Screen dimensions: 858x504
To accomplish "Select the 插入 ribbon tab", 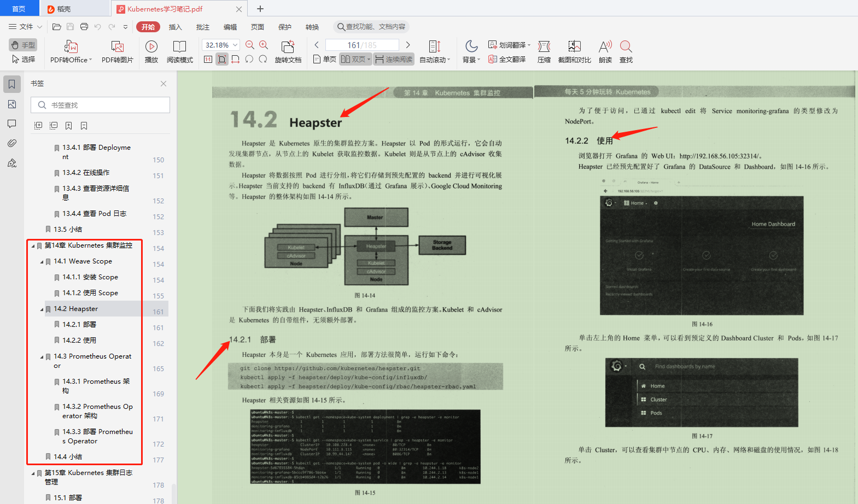I will pyautogui.click(x=176, y=27).
